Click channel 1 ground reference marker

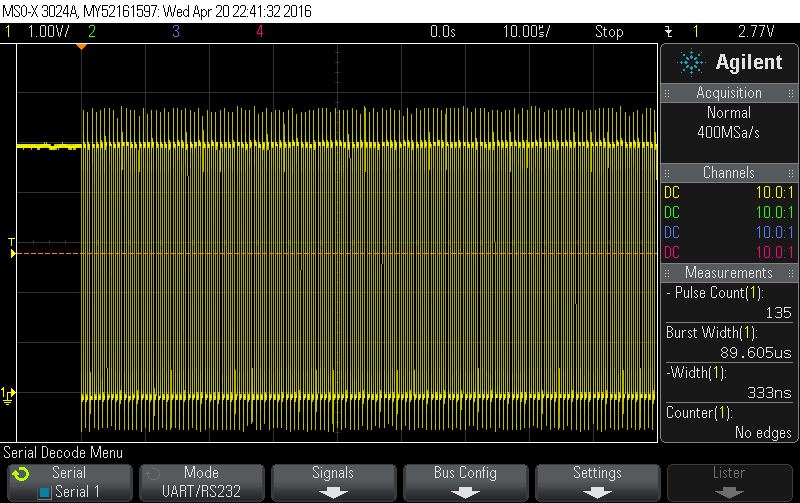(8, 394)
